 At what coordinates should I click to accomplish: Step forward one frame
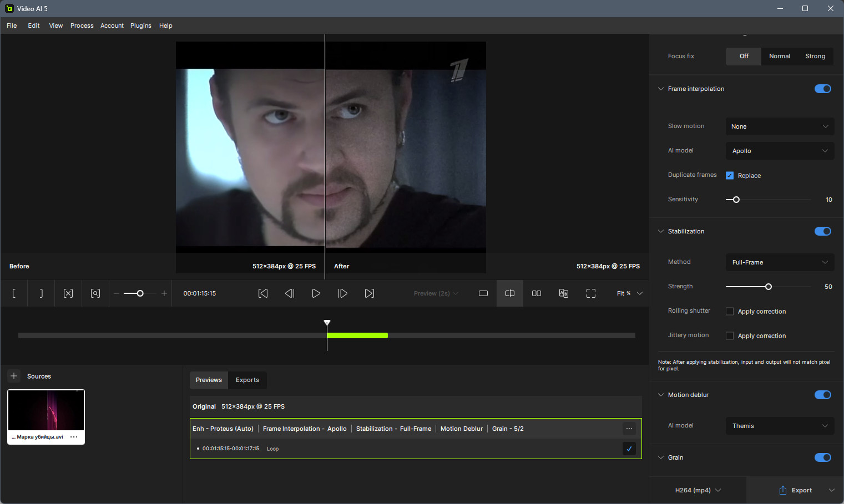click(x=342, y=293)
